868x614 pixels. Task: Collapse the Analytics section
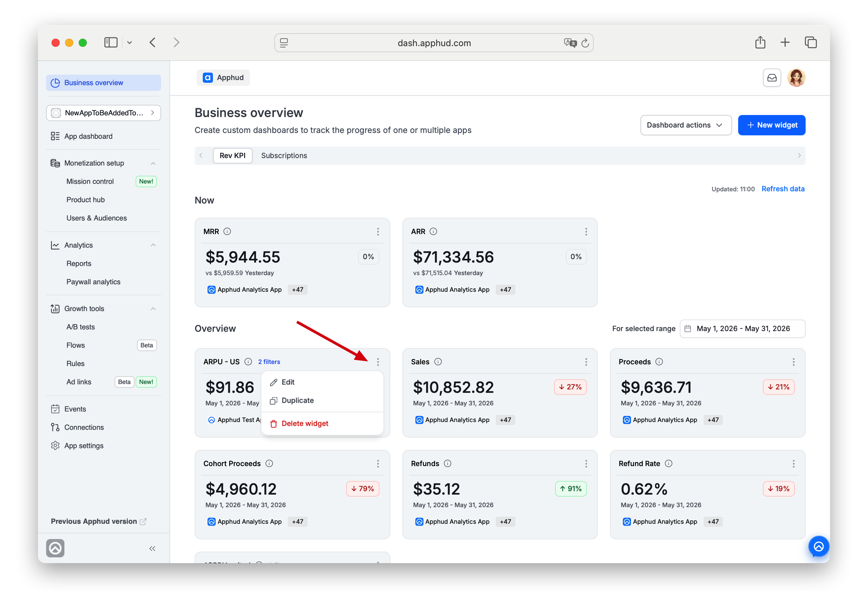154,245
